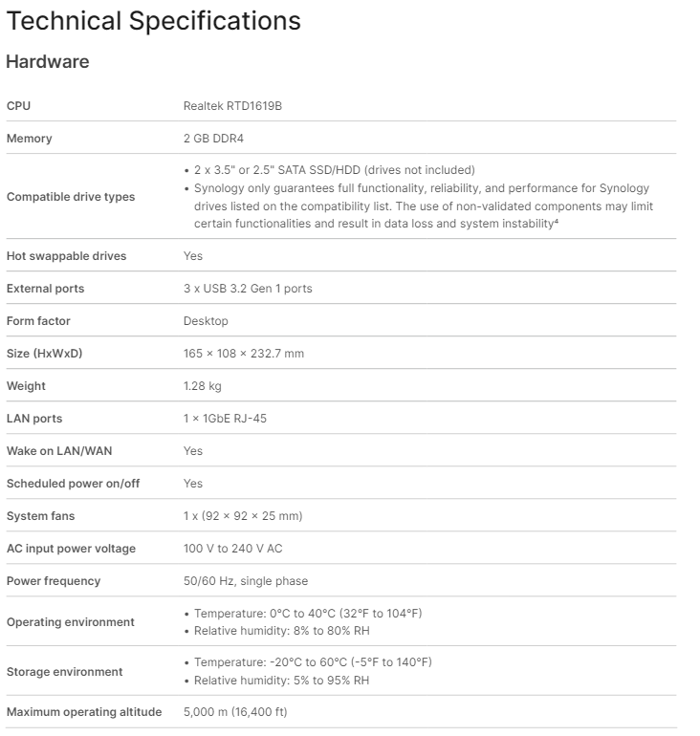Image resolution: width=700 pixels, height=736 pixels.
Task: Click the footnote 4 superscript link
Action: [556, 221]
